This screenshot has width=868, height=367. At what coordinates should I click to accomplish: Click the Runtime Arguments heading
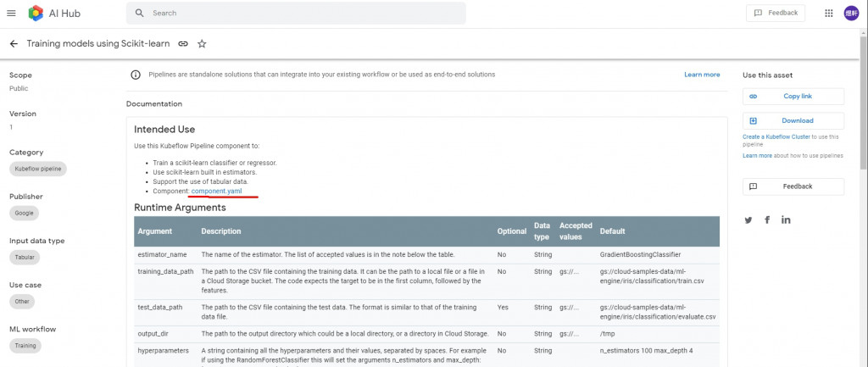point(180,209)
